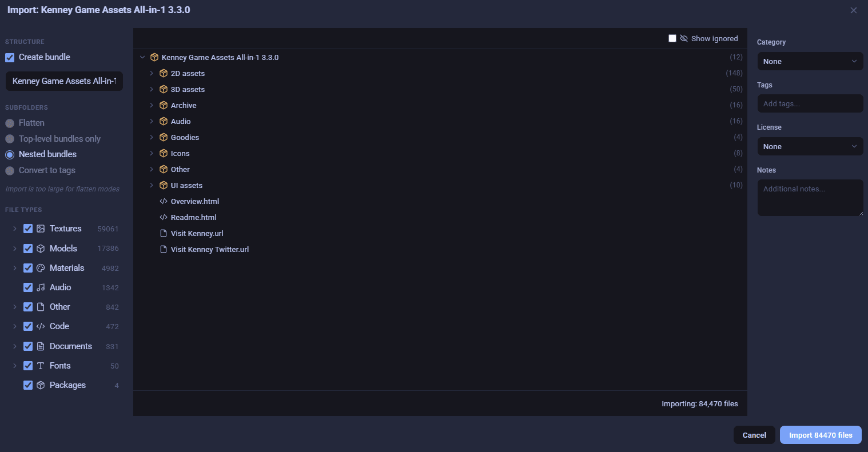The width and height of the screenshot is (868, 452).
Task: Click the Fonts letter-T icon
Action: [40, 365]
